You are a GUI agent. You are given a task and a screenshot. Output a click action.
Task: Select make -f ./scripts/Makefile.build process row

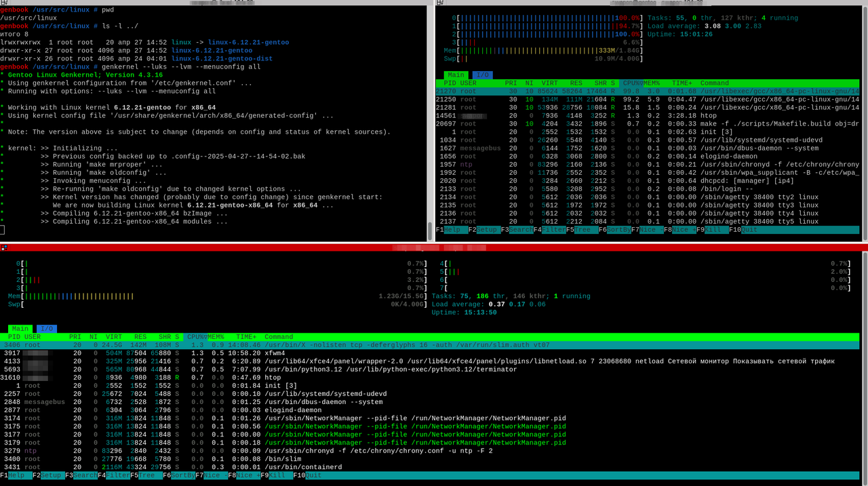tap(648, 124)
